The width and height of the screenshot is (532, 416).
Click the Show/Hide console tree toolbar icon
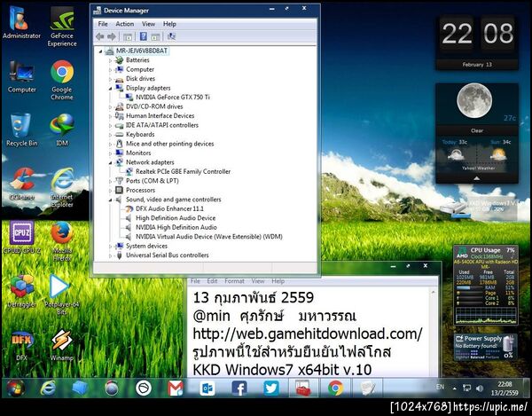(128, 36)
